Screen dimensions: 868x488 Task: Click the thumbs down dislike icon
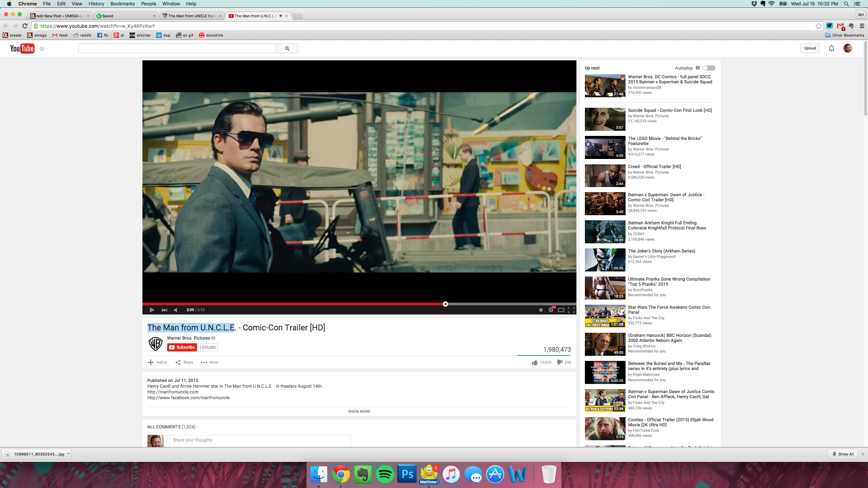[560, 362]
